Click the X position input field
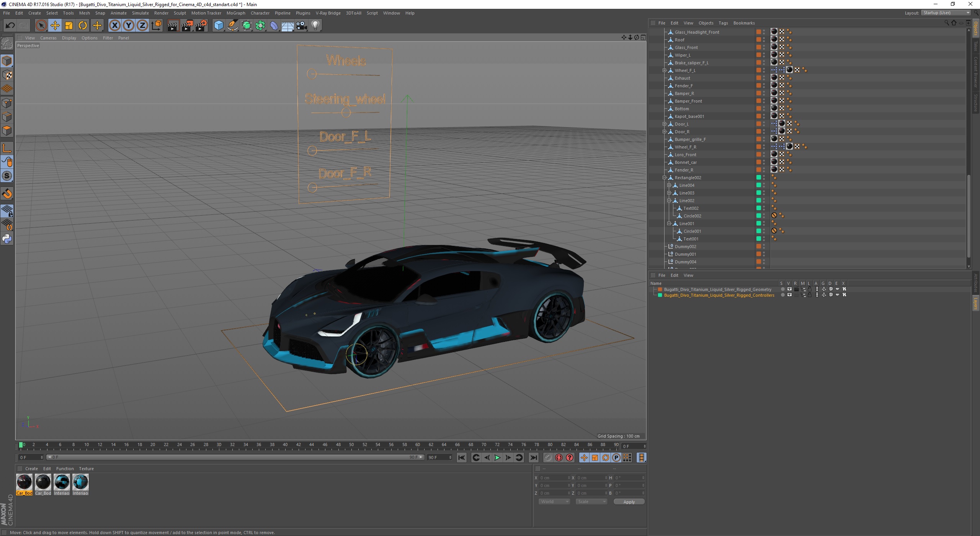 point(554,478)
